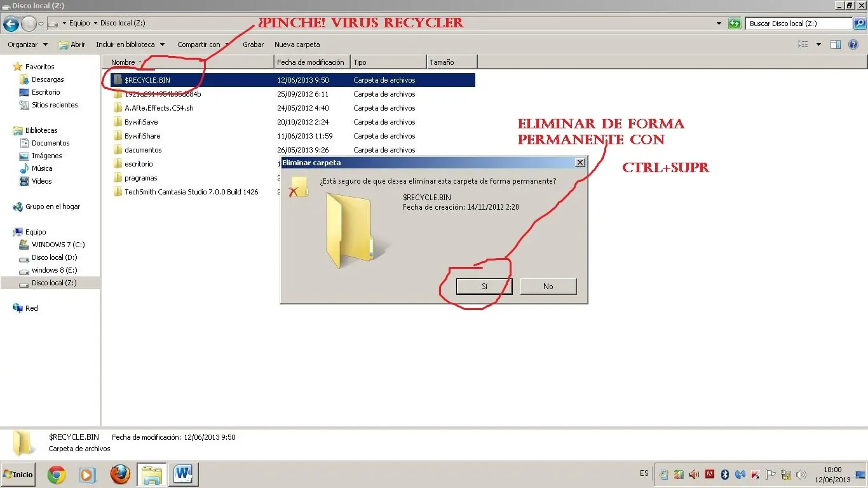Confirm deletion with the Sí button
Image resolution: width=868 pixels, height=488 pixels.
484,287
